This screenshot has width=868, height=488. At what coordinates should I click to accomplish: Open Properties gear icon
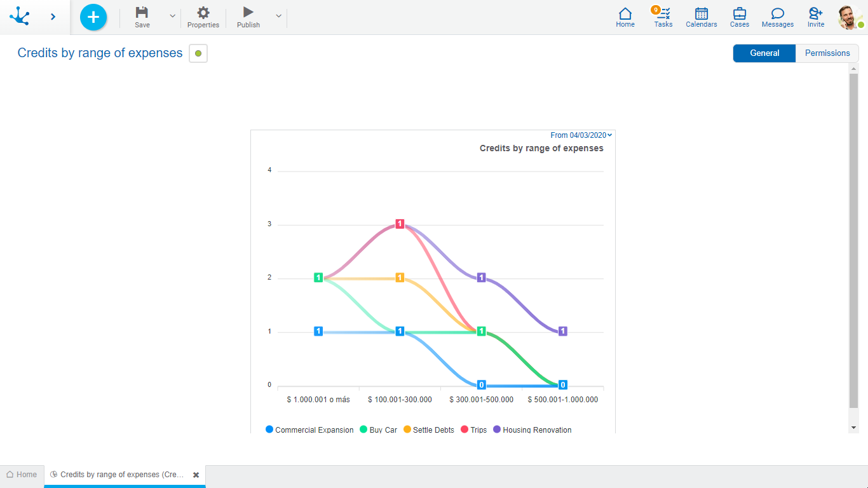coord(203,13)
